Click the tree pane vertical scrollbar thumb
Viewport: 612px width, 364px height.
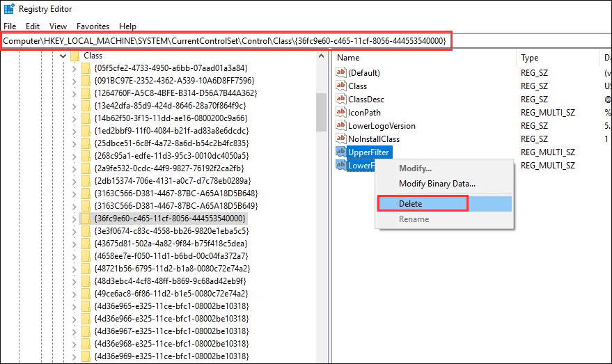click(321, 112)
